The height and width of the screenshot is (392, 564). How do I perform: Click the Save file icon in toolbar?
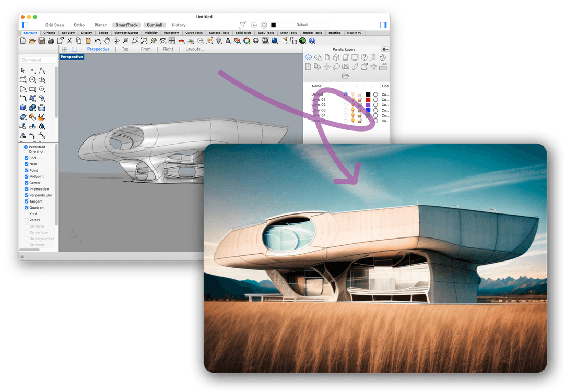pyautogui.click(x=41, y=41)
